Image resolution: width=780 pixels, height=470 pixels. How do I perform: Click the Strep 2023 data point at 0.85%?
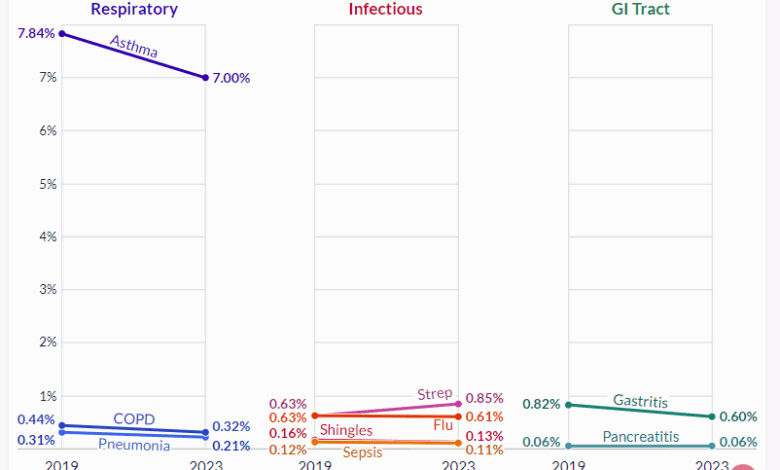click(458, 403)
